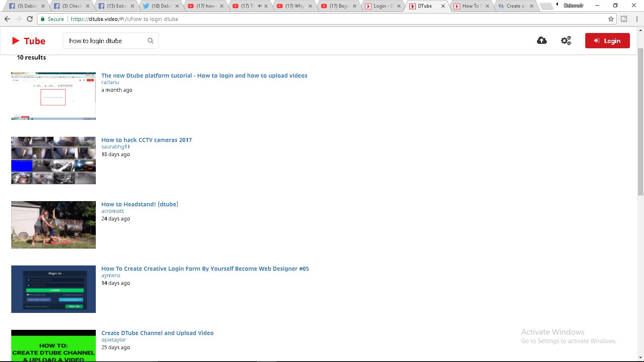Click 'a month ago' timestamp
This screenshot has width=644, height=362.
tap(117, 90)
